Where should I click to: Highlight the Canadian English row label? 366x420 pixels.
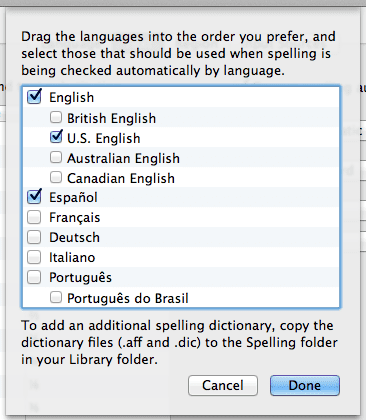click(121, 178)
